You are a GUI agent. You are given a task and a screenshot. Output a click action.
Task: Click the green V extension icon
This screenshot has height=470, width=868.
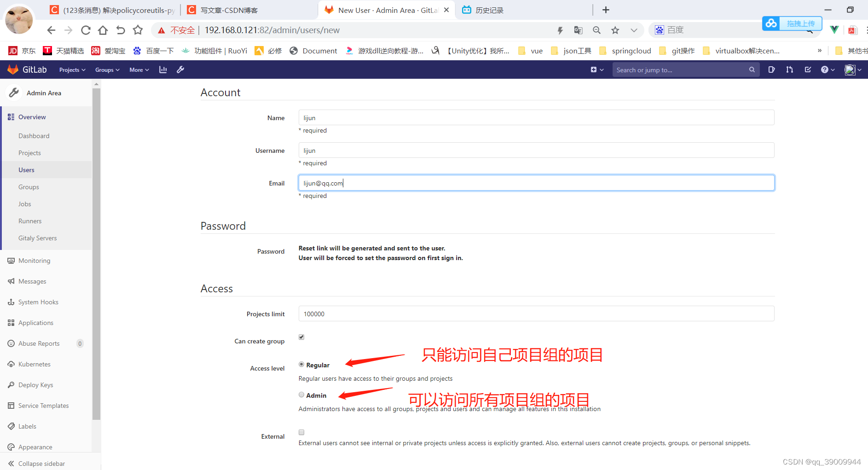pyautogui.click(x=834, y=30)
